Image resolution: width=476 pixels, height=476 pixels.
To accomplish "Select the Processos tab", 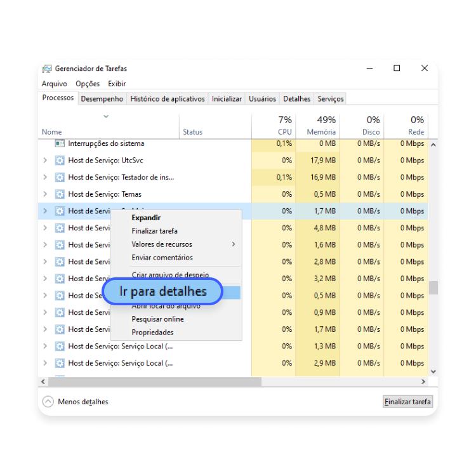I will [x=58, y=98].
